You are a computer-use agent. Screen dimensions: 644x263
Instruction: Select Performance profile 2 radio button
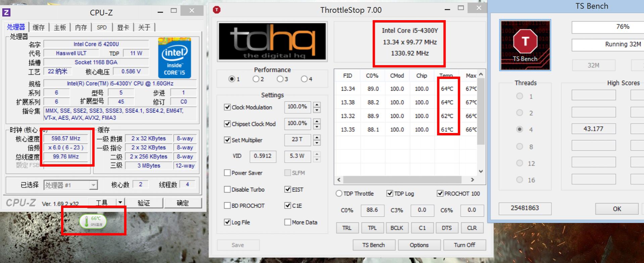click(x=256, y=79)
